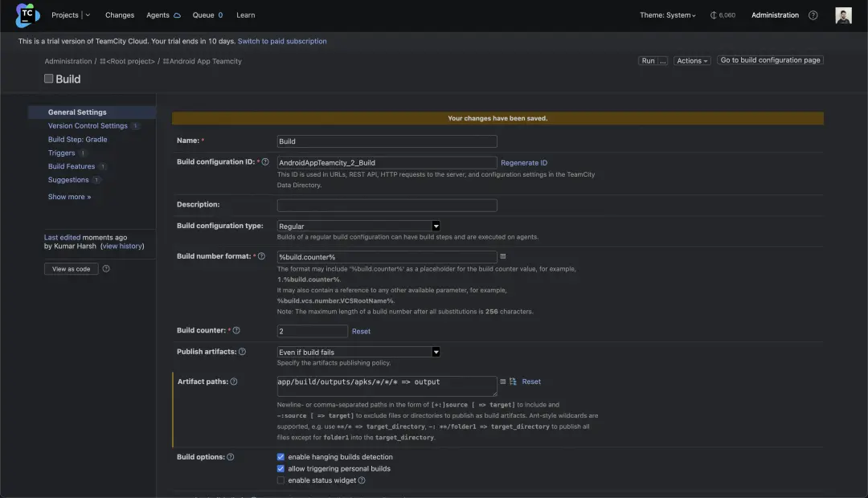Open the user profile avatar

843,15
